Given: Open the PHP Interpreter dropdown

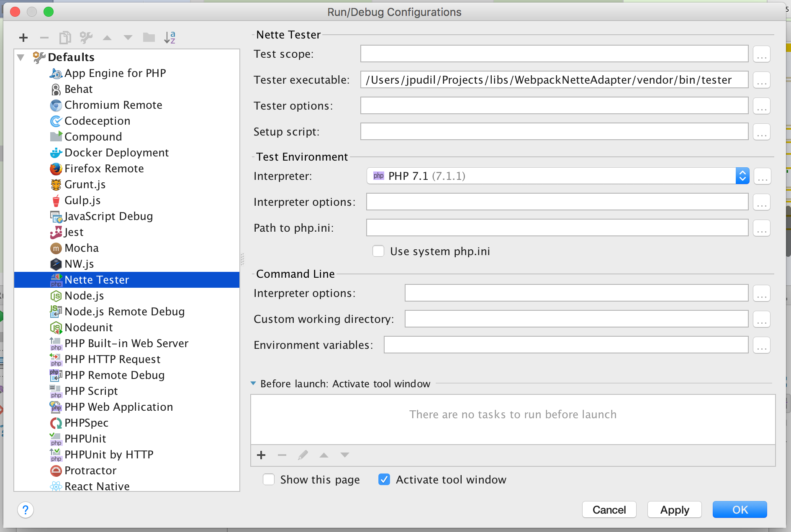Looking at the screenshot, I should point(557,176).
